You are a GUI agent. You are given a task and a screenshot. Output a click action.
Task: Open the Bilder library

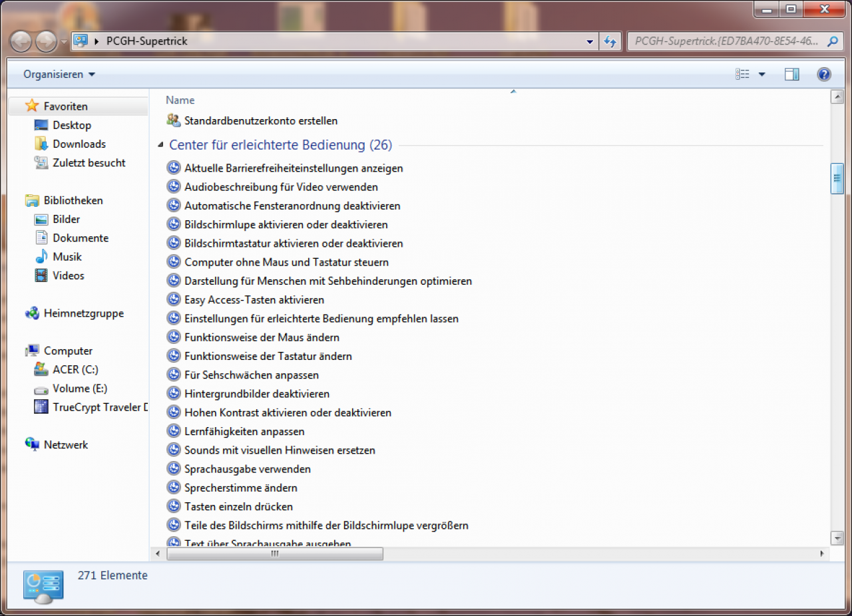[67, 219]
